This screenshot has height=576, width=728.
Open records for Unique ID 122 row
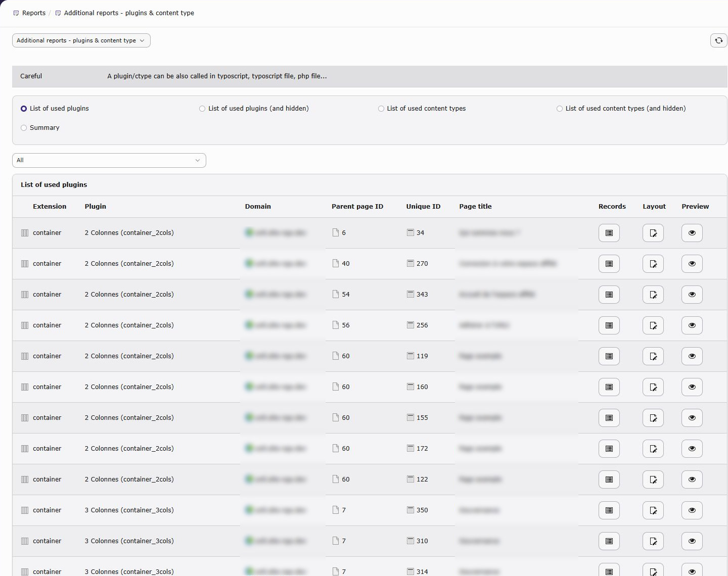tap(609, 479)
